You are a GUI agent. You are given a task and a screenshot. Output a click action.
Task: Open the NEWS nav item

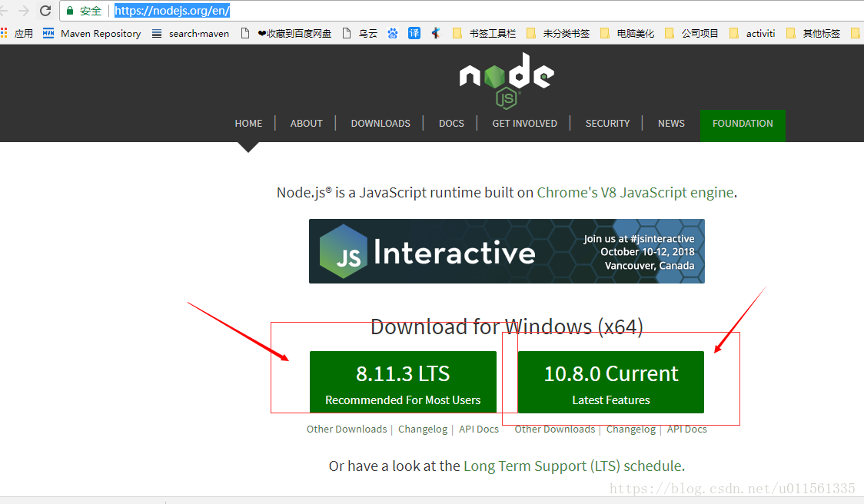pos(671,124)
